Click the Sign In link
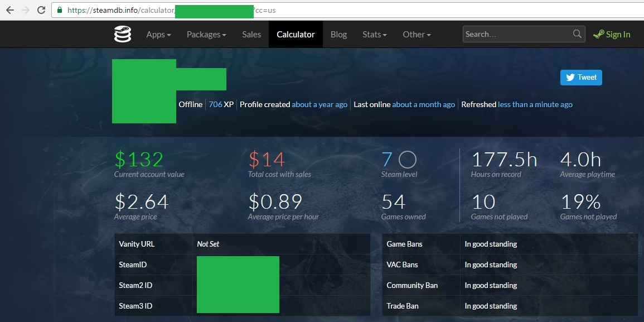 (x=617, y=34)
